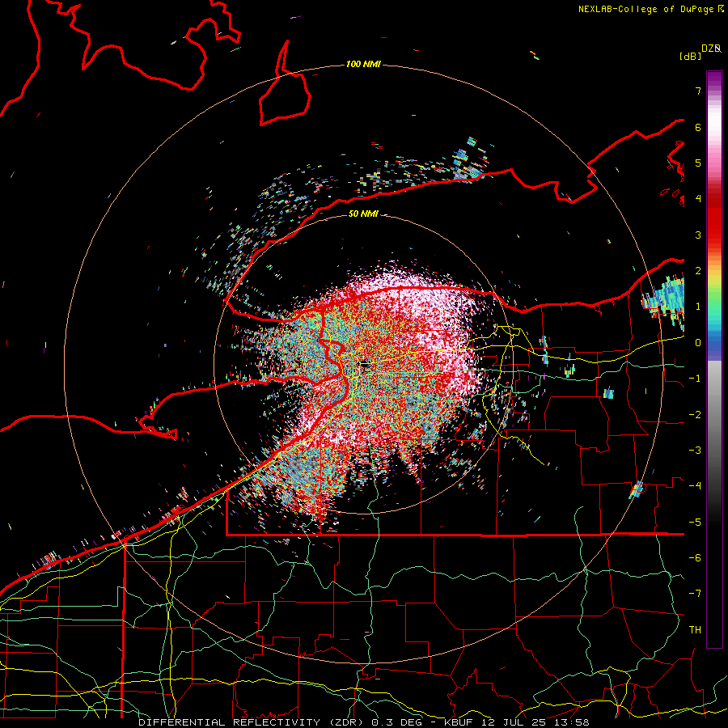Select the -3 dB tick label
The image size is (728, 728).
pyautogui.click(x=695, y=450)
